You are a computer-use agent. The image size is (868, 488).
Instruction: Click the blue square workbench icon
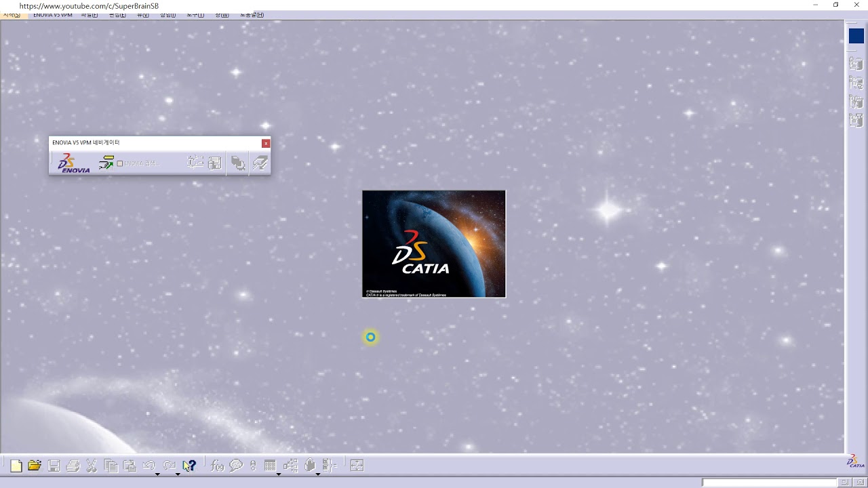(x=856, y=37)
